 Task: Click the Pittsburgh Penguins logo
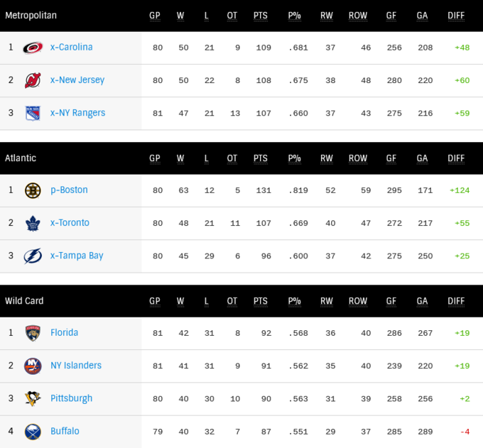(x=33, y=398)
